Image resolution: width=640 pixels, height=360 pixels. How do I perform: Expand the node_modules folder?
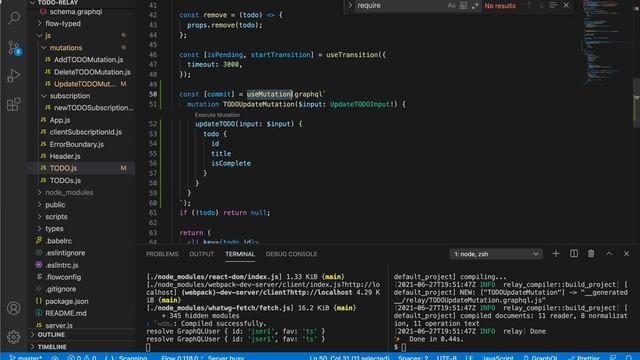tap(69, 192)
